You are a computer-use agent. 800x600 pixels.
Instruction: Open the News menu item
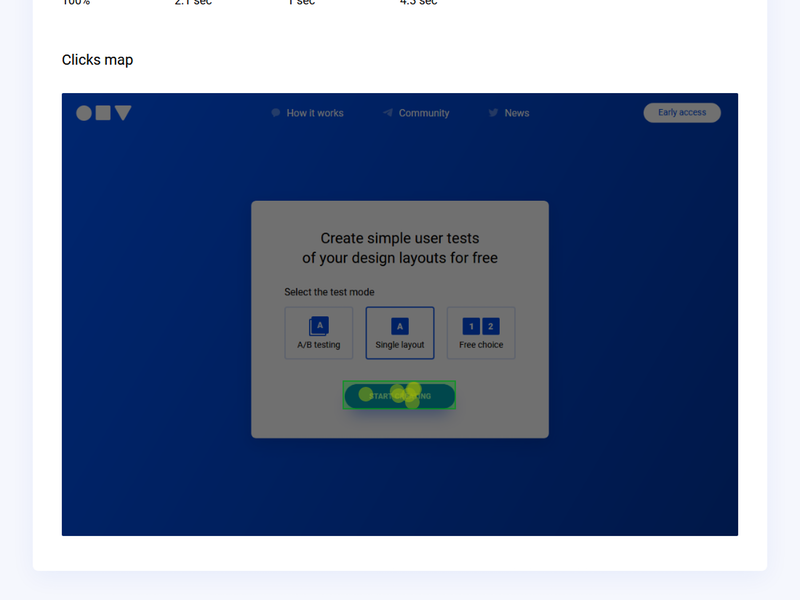click(517, 112)
